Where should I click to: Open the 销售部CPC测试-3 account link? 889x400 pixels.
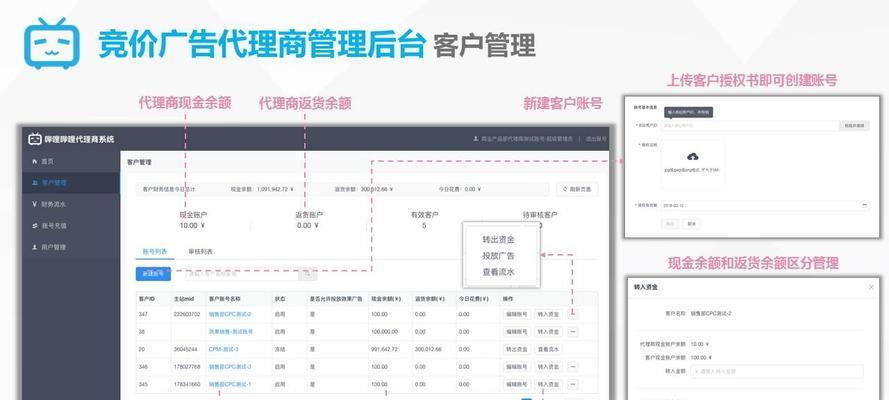coord(230,367)
